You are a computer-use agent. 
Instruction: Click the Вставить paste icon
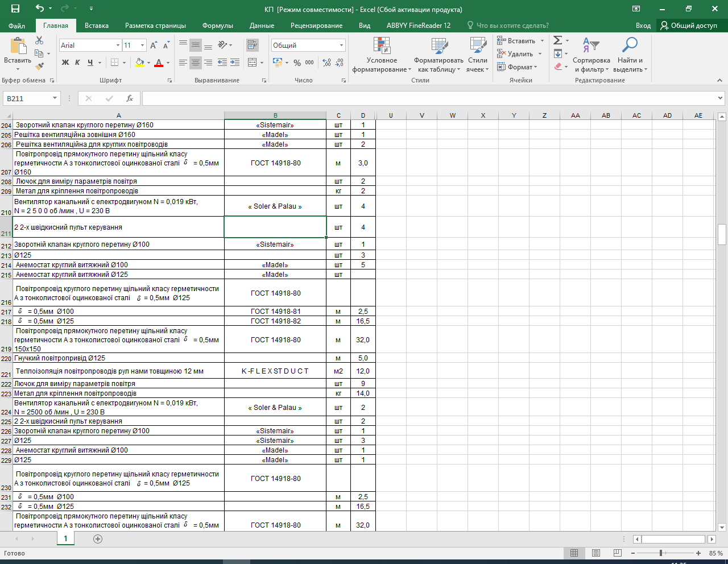tap(18, 45)
